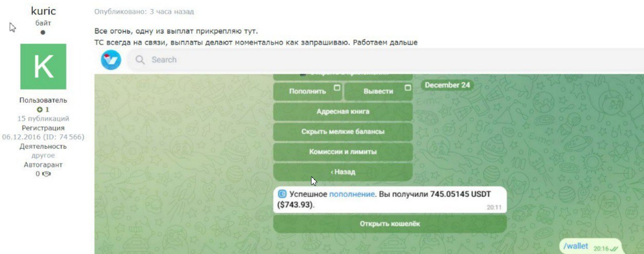Open Комиссии и лимиты button
Viewport: 644px width, 254px height.
[343, 152]
